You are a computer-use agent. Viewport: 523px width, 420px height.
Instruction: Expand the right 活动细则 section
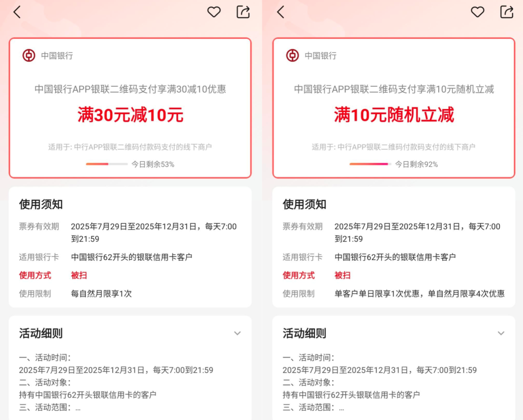tap(501, 333)
